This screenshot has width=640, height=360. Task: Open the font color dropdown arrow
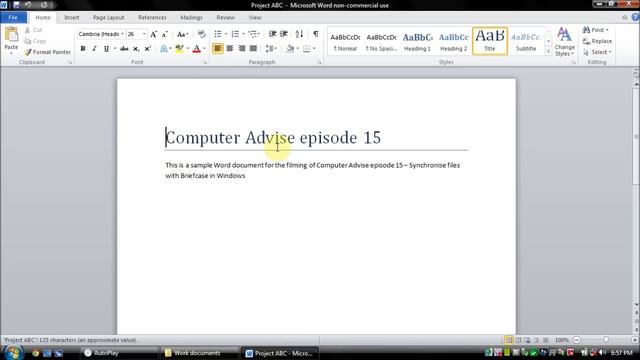(204, 49)
